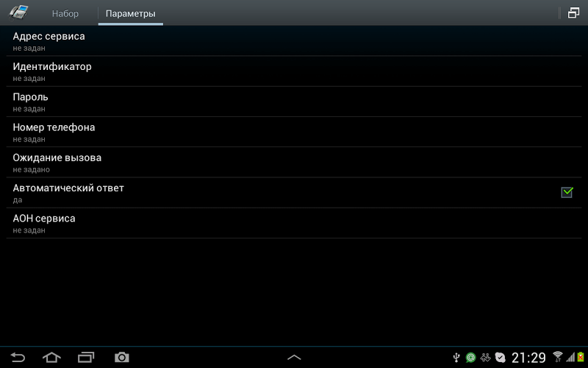588x368 pixels.
Task: Go to Home via the house icon
Action: 51,357
